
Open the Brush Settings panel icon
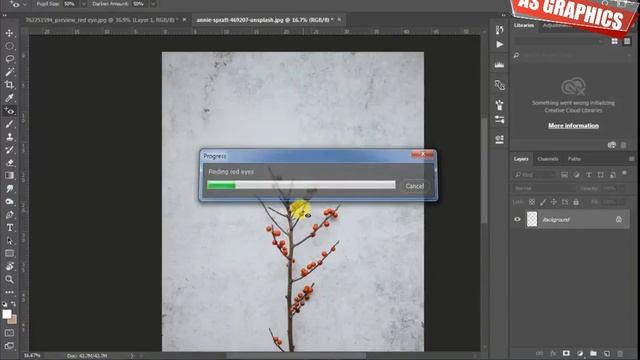[x=499, y=105]
